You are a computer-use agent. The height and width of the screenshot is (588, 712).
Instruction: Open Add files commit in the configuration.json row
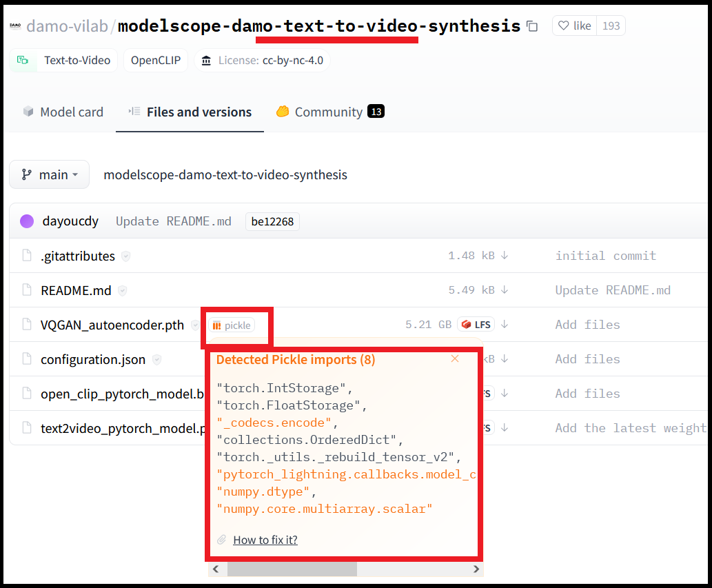point(587,359)
